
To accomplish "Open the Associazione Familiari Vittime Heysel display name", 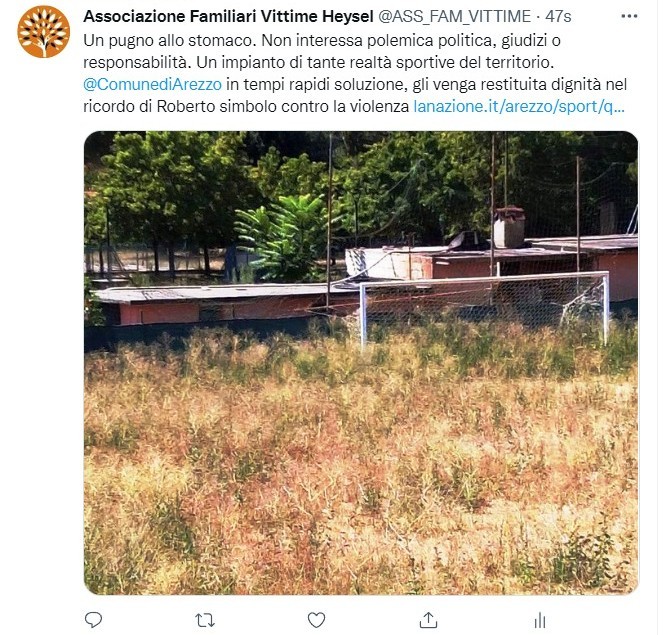I will coord(228,16).
